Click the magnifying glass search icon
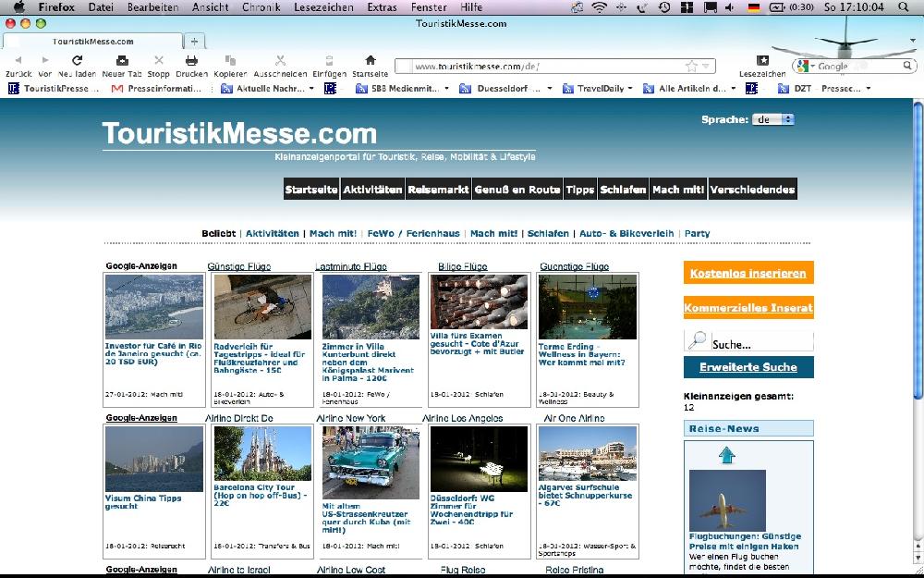The image size is (924, 578). 698,341
